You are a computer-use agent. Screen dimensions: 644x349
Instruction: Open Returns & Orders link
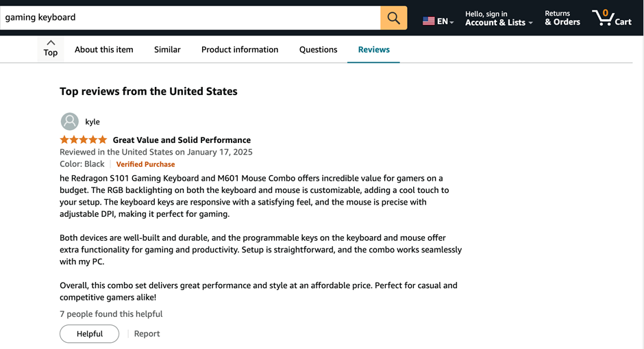tap(562, 18)
